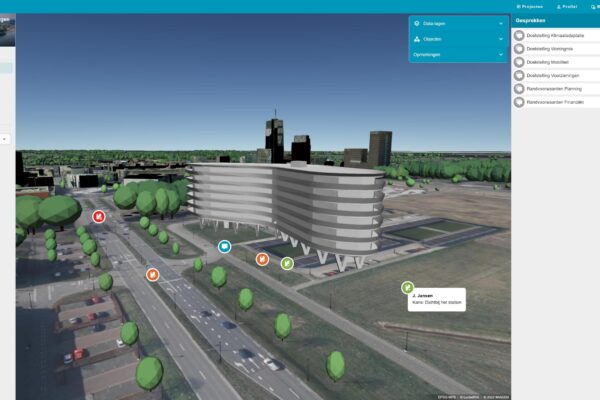Expand the Data lagen dropdown chevron
This screenshot has height=400, width=600.
[x=501, y=23]
